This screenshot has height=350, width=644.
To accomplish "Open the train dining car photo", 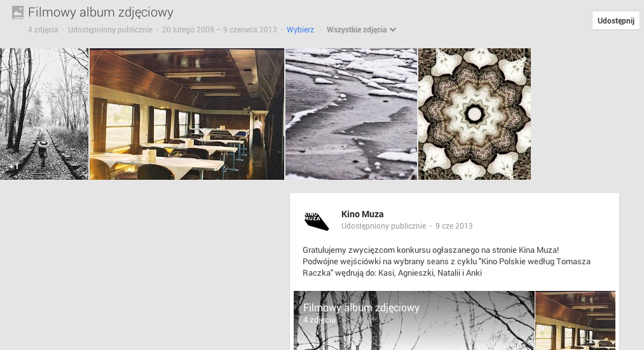I will 187,114.
